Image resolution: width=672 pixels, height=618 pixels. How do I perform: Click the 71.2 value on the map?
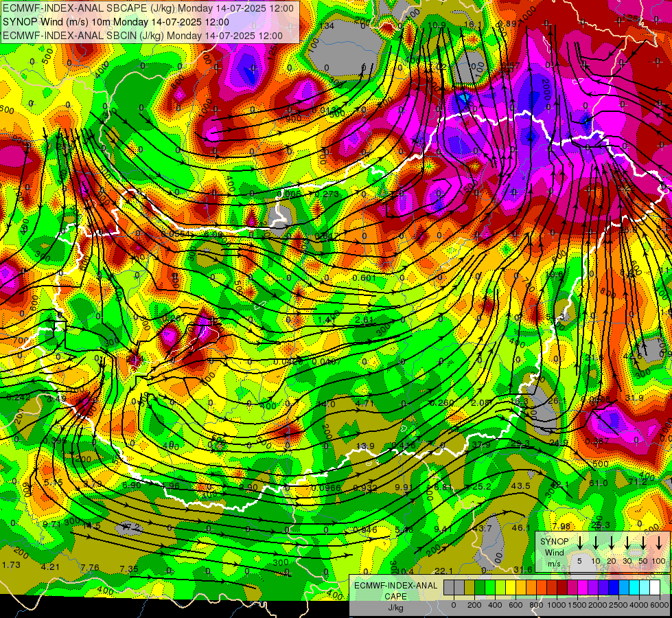(x=637, y=482)
